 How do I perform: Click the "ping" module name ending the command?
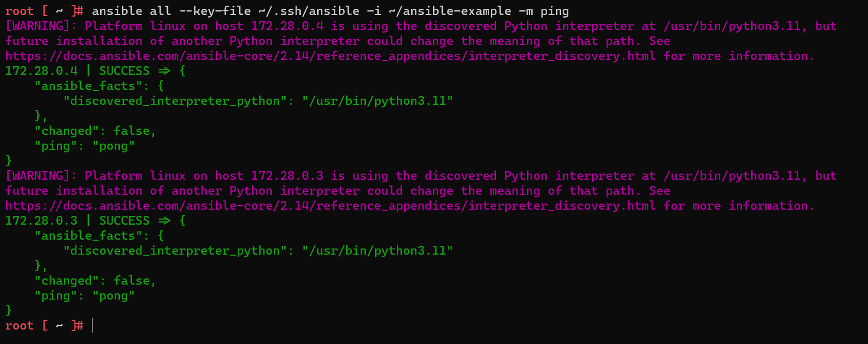[554, 11]
